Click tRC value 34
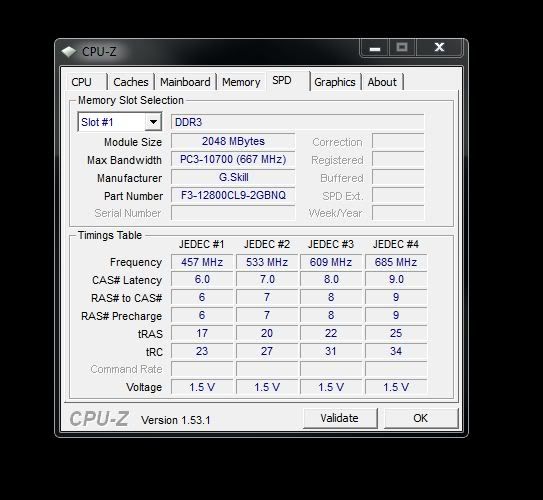This screenshot has height=500, width=543. pos(396,351)
